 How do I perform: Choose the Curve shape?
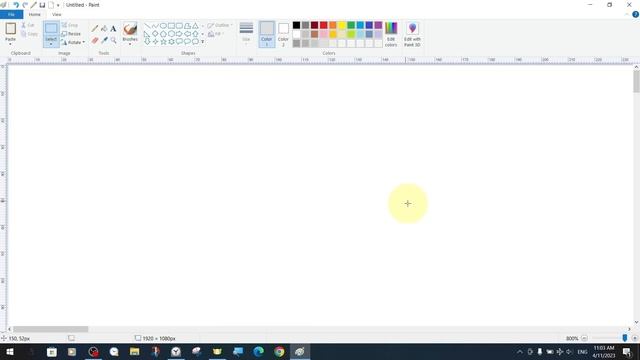(155, 26)
